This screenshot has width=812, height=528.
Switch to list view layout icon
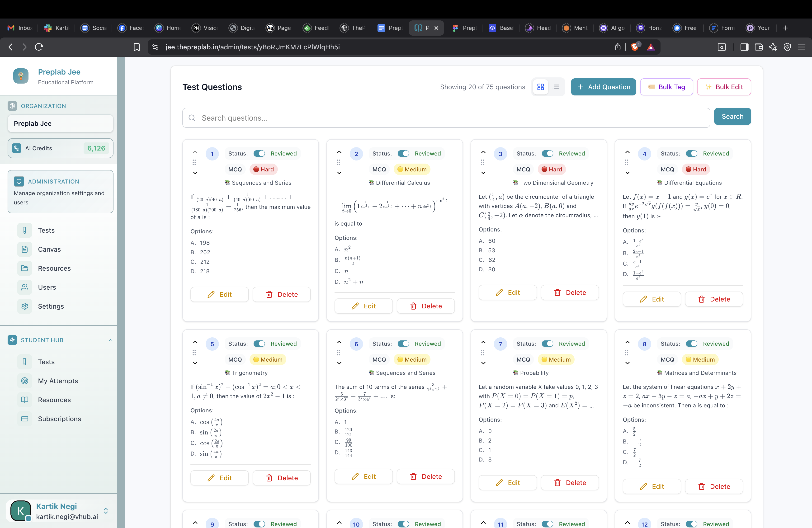(x=556, y=87)
